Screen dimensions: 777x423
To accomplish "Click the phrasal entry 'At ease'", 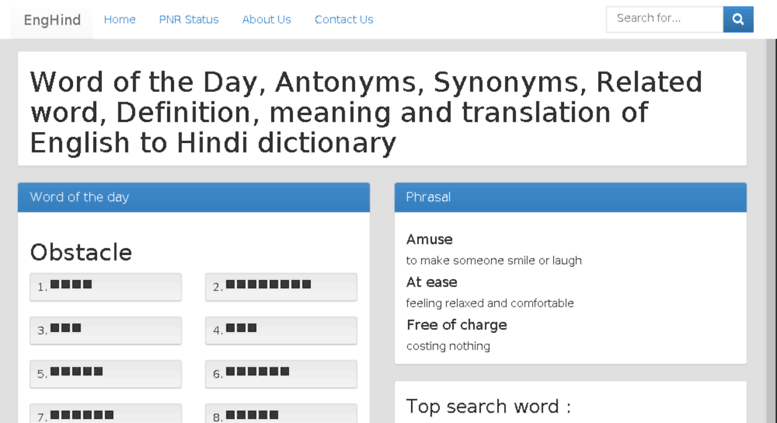I will pos(432,282).
